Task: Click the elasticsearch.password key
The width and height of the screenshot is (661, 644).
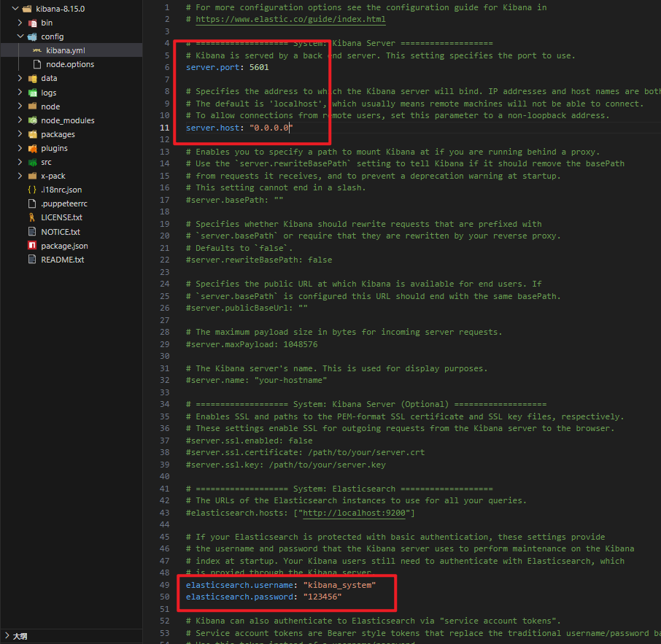Action: (x=239, y=597)
